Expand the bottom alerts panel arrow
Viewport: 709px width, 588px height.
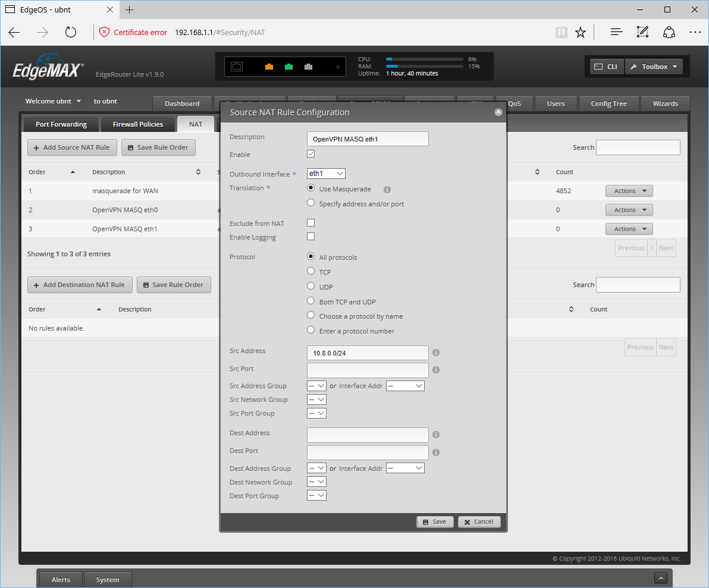[x=660, y=578]
